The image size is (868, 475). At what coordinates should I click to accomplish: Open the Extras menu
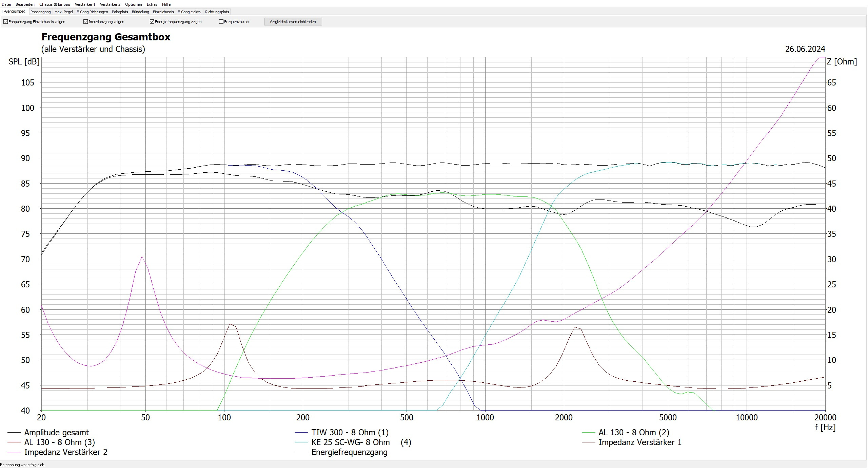click(152, 4)
